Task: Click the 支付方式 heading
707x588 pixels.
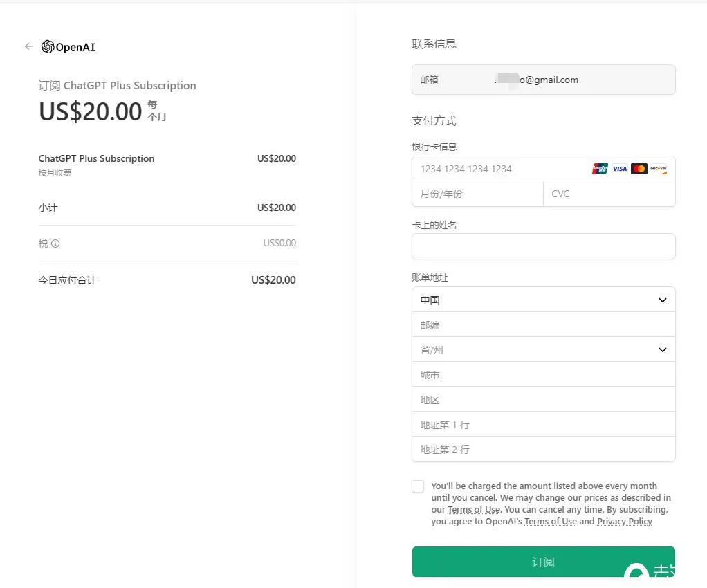Action: pos(434,120)
